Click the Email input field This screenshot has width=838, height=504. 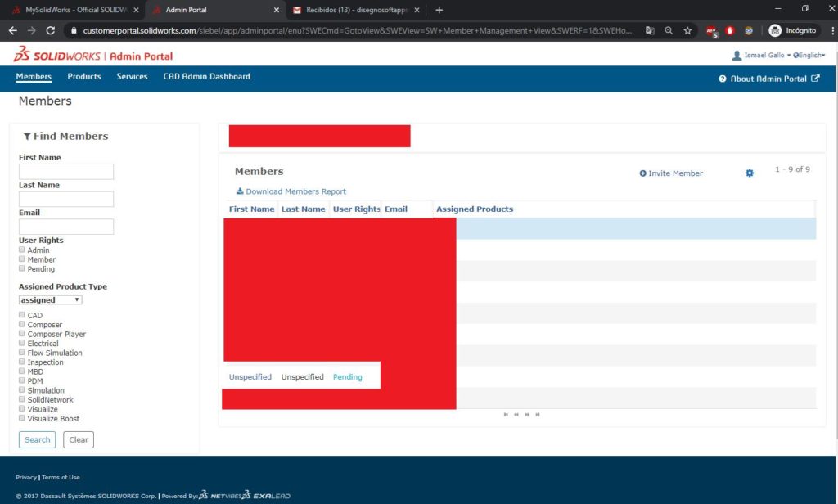[66, 227]
